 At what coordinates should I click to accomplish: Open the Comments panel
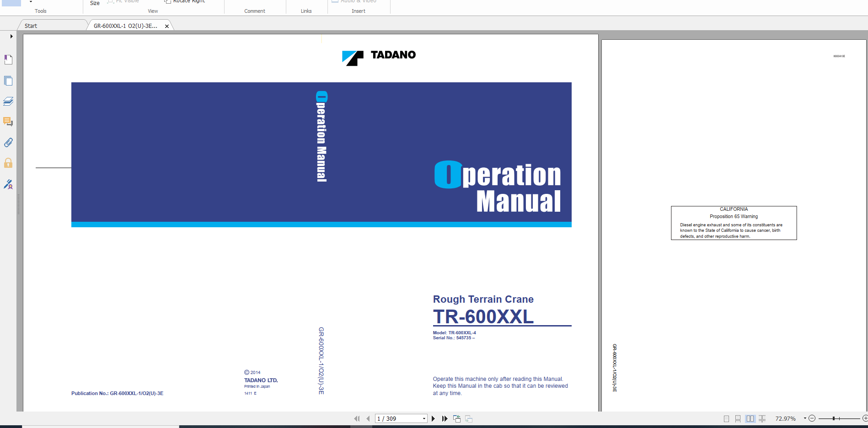(x=8, y=122)
